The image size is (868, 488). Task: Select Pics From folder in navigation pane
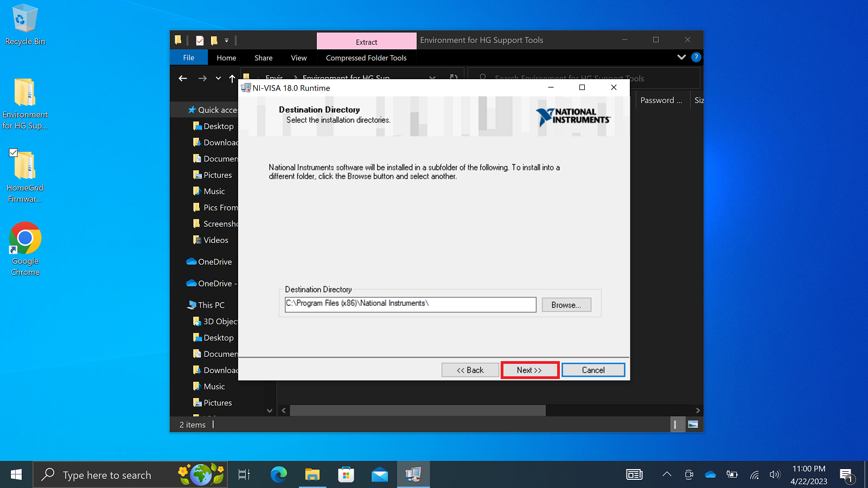click(x=215, y=207)
